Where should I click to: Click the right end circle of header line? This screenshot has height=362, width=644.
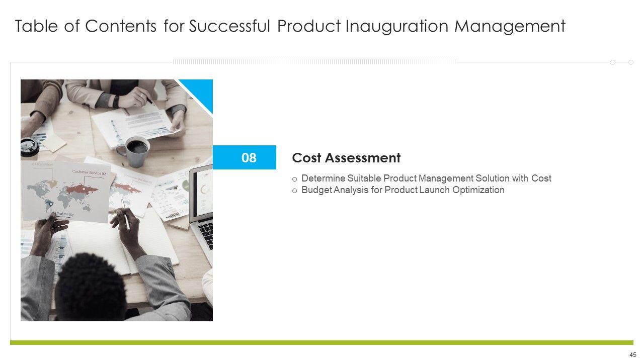click(631, 62)
